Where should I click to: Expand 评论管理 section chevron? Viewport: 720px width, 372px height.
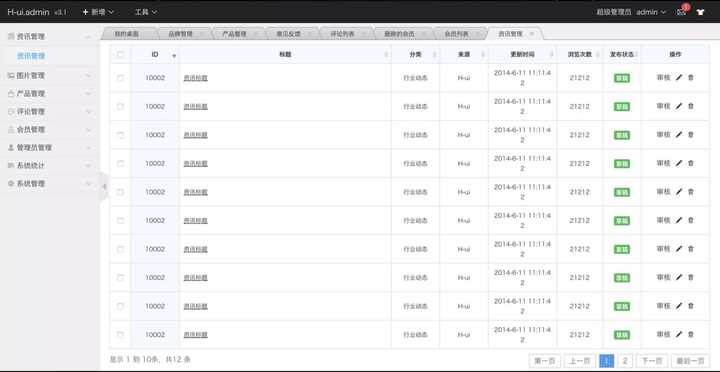tap(88, 112)
